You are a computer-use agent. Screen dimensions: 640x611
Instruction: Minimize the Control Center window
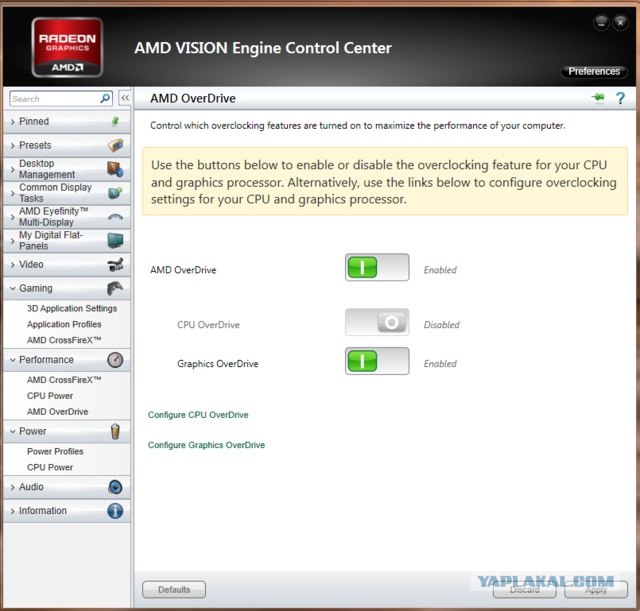[601, 22]
